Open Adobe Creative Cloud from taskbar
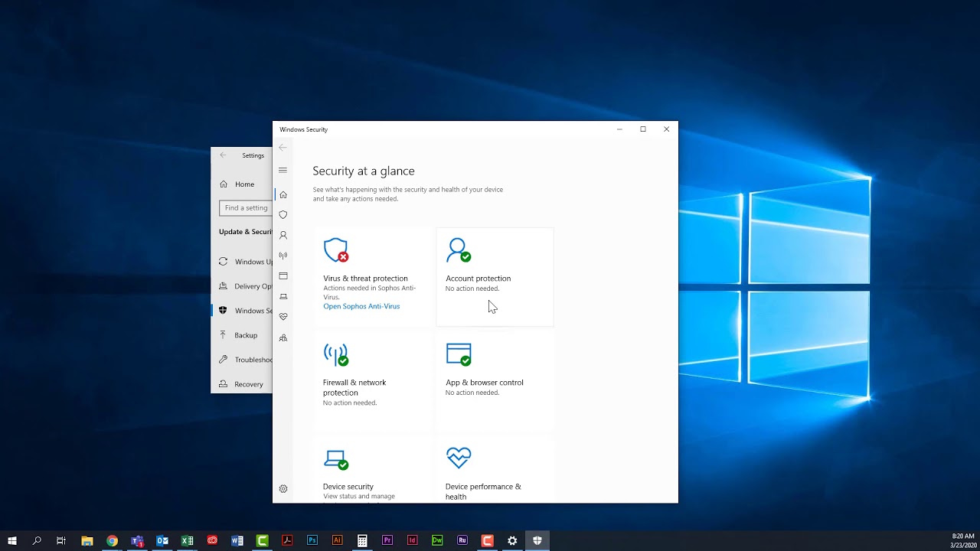The height and width of the screenshot is (551, 980). [x=212, y=540]
